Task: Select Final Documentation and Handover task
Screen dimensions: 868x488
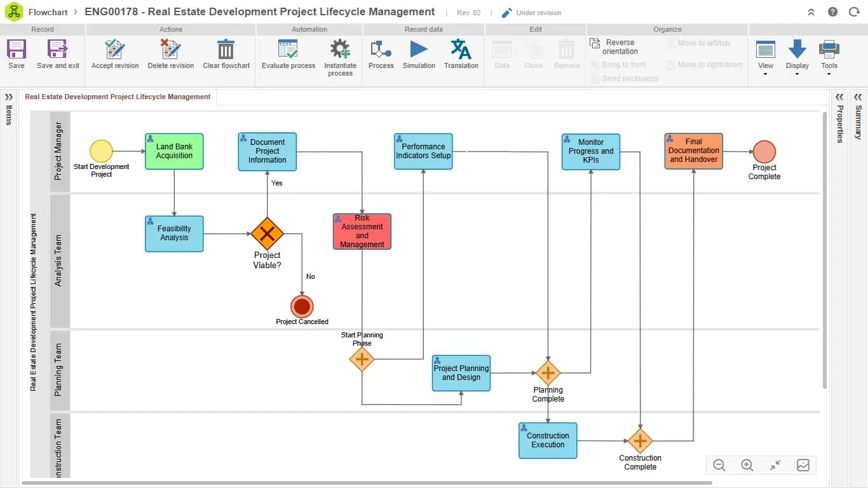Action: [694, 151]
